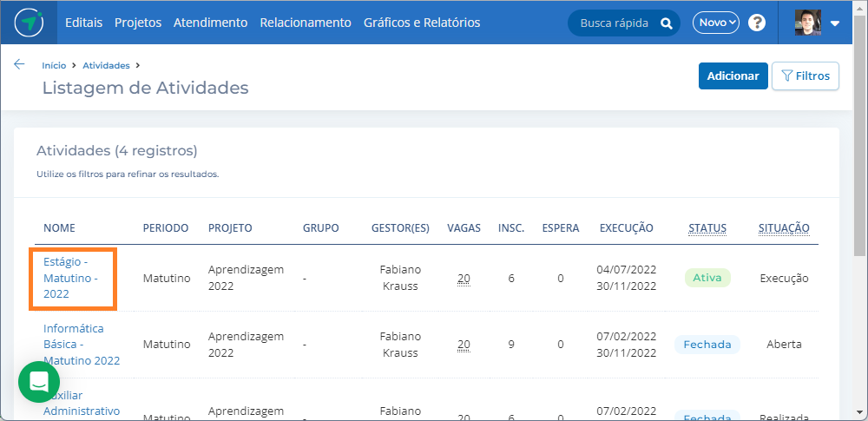Screen dimensions: 868x421
Task: Sort by STATUS column header
Action: [x=707, y=228]
